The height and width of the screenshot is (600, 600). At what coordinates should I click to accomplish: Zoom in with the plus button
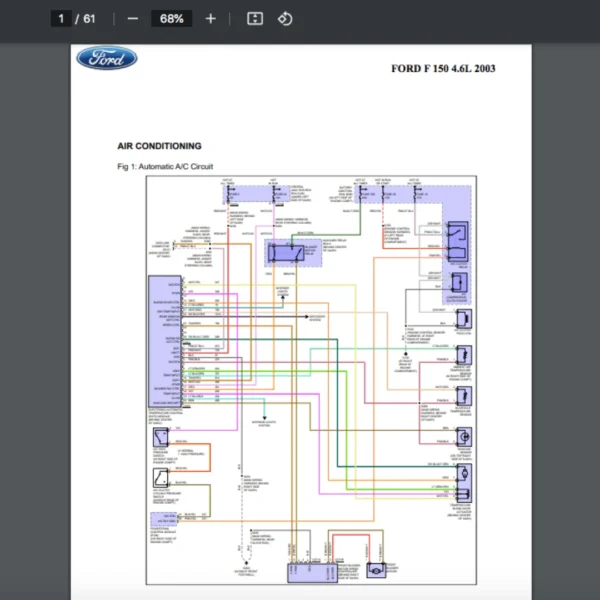tap(210, 19)
